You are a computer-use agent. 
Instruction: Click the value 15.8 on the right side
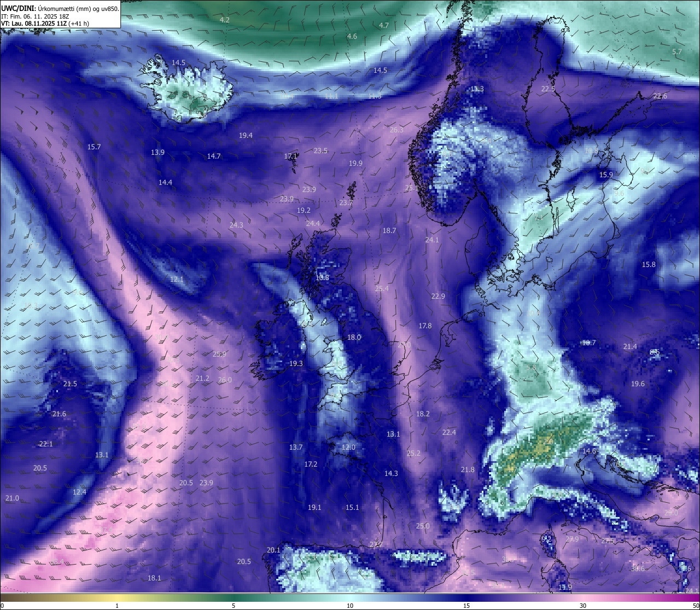(648, 265)
